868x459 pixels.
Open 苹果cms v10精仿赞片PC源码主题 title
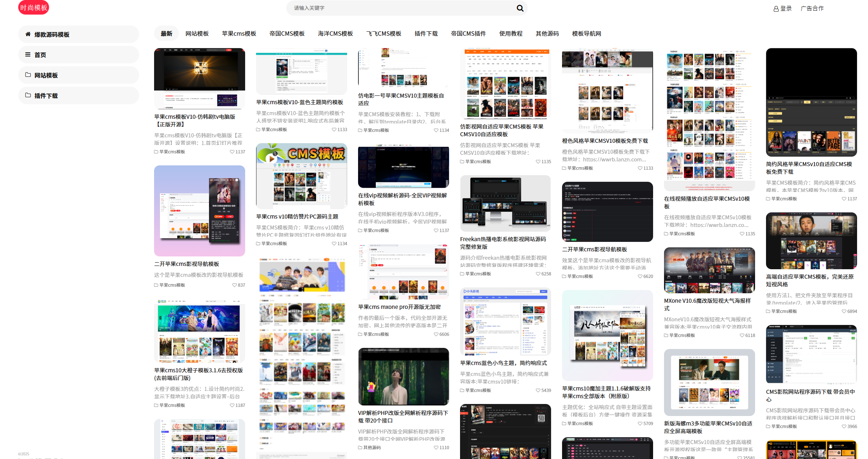click(297, 217)
